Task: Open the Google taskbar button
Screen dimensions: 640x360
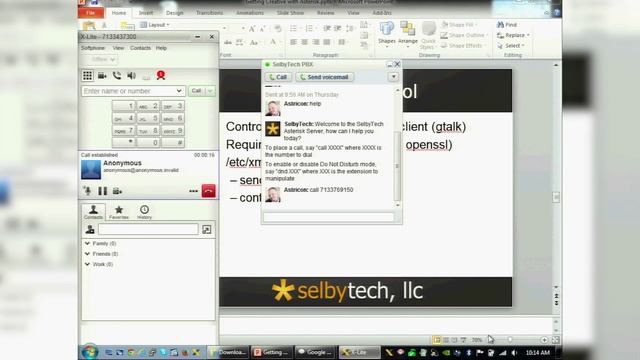Action: tap(316, 352)
